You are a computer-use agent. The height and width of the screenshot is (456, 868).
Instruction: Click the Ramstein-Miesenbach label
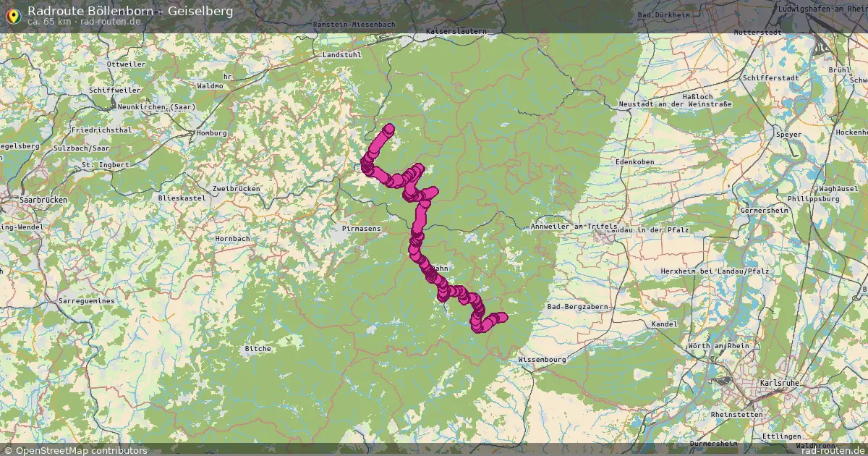[354, 25]
